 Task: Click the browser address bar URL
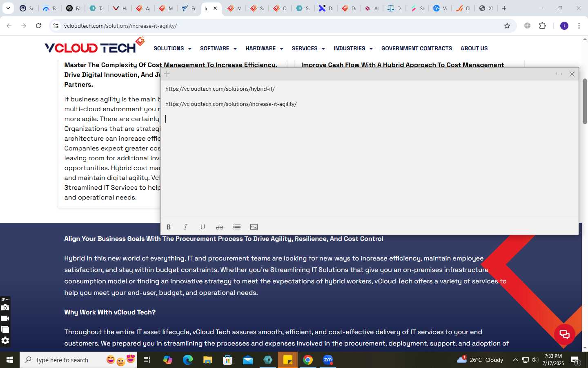click(x=120, y=26)
